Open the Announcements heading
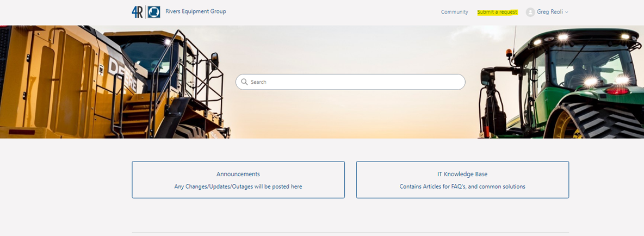The height and width of the screenshot is (236, 644). (238, 174)
